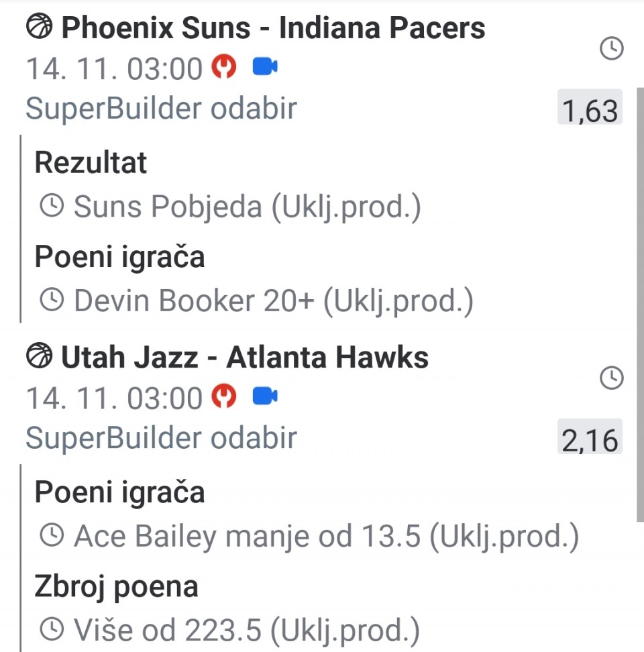This screenshot has width=644, height=652.
Task: Click clock icon beside Više od 223.5
Action: pyautogui.click(x=52, y=629)
